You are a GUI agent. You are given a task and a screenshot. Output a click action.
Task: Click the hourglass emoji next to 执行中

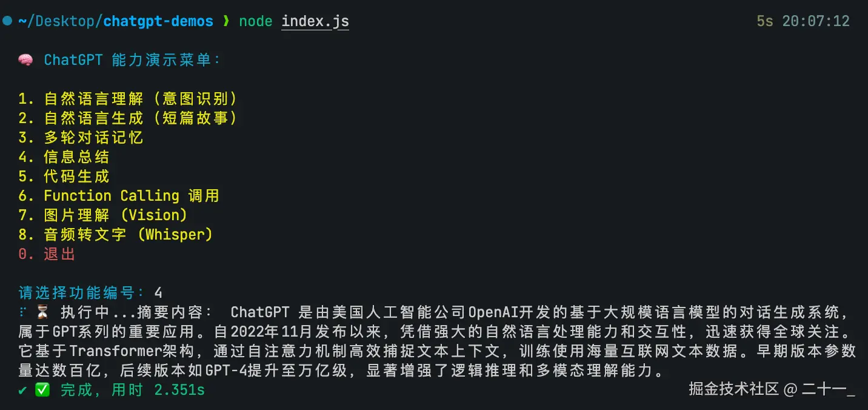point(42,312)
